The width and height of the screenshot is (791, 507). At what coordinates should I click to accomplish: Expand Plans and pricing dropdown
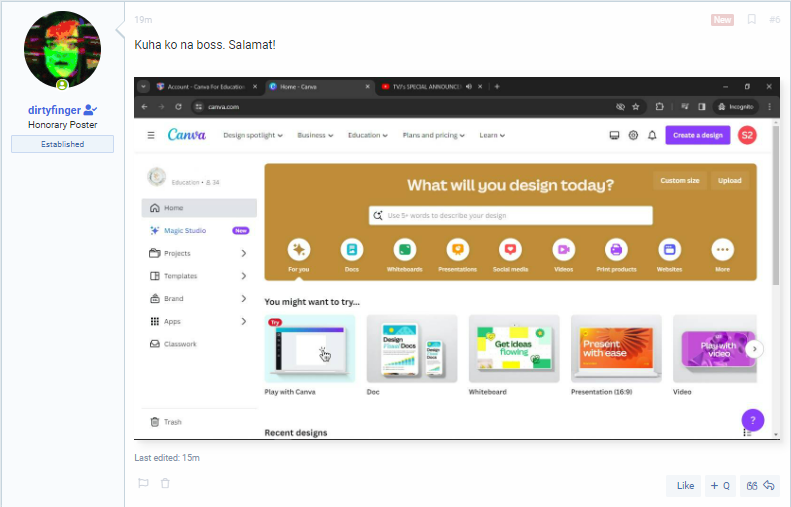pos(433,135)
